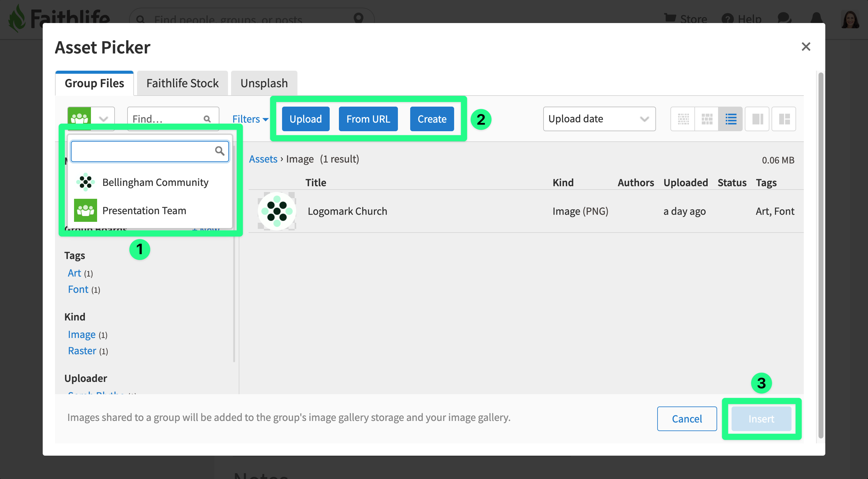
Task: Select the list view icon
Action: 731,119
